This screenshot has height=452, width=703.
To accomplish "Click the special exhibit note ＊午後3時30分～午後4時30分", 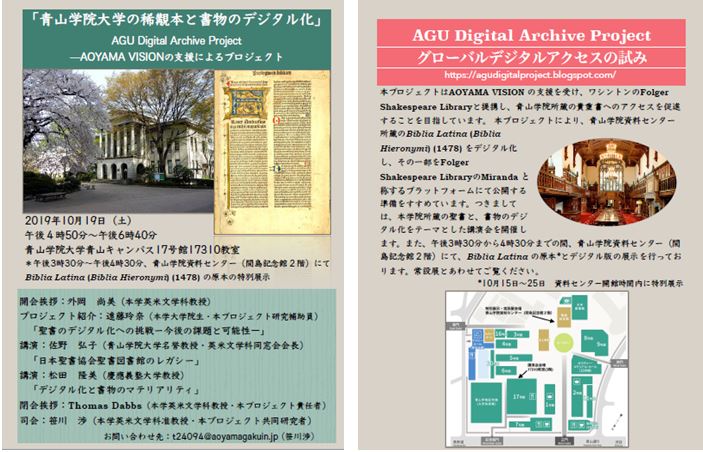I will (x=177, y=263).
